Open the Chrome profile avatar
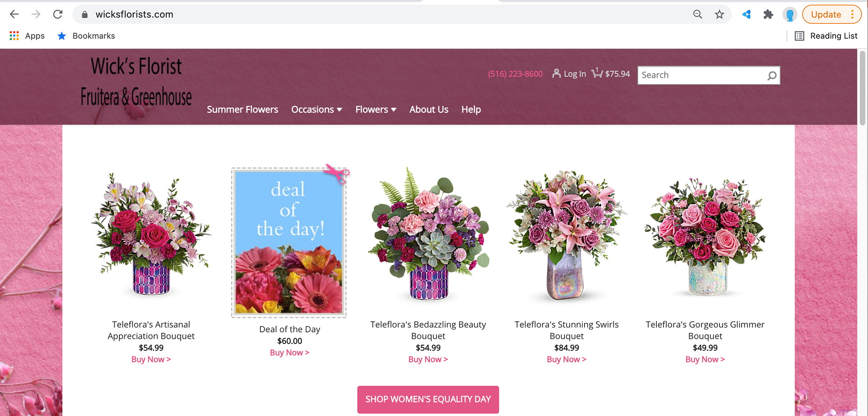Screen dimensions: 868x416 click(790, 14)
